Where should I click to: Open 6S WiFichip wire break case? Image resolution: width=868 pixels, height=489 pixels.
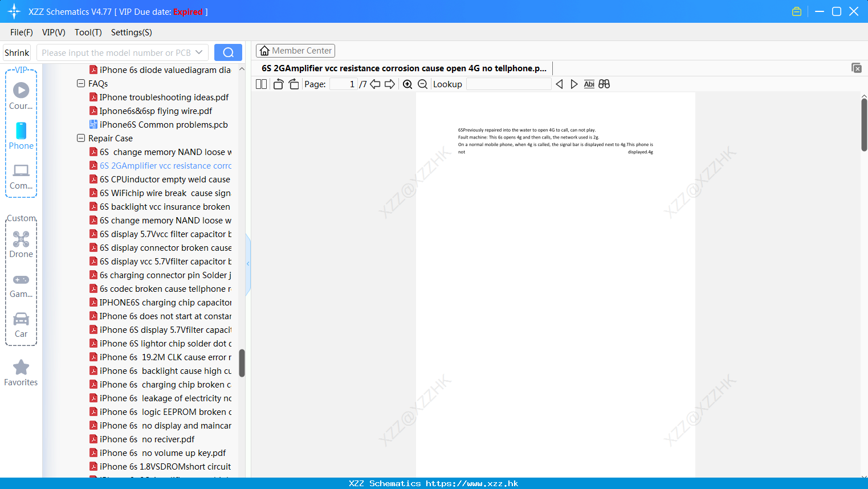click(x=160, y=193)
